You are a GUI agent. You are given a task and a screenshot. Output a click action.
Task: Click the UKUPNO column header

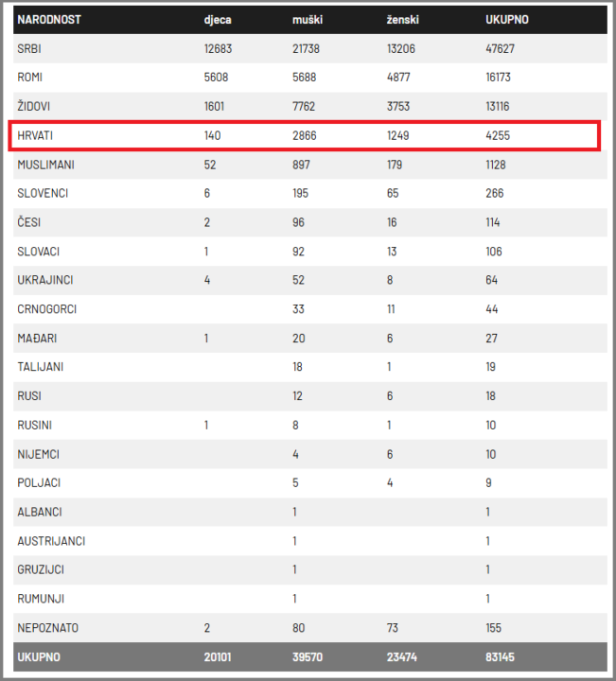[506, 19]
